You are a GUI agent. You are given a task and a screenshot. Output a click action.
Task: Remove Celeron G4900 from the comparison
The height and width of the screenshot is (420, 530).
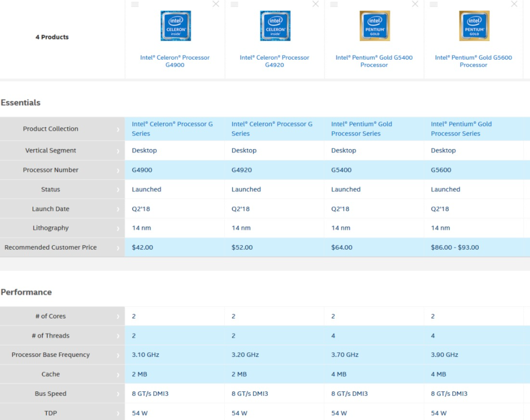coord(215,4)
